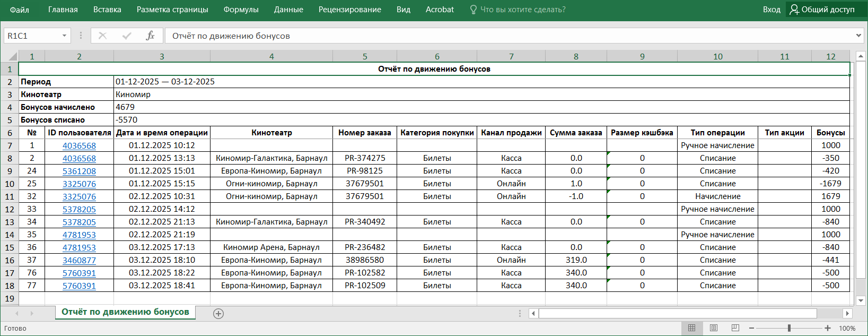The height and width of the screenshot is (336, 868).
Task: Switch to Page Break Preview icon
Action: [x=735, y=328]
